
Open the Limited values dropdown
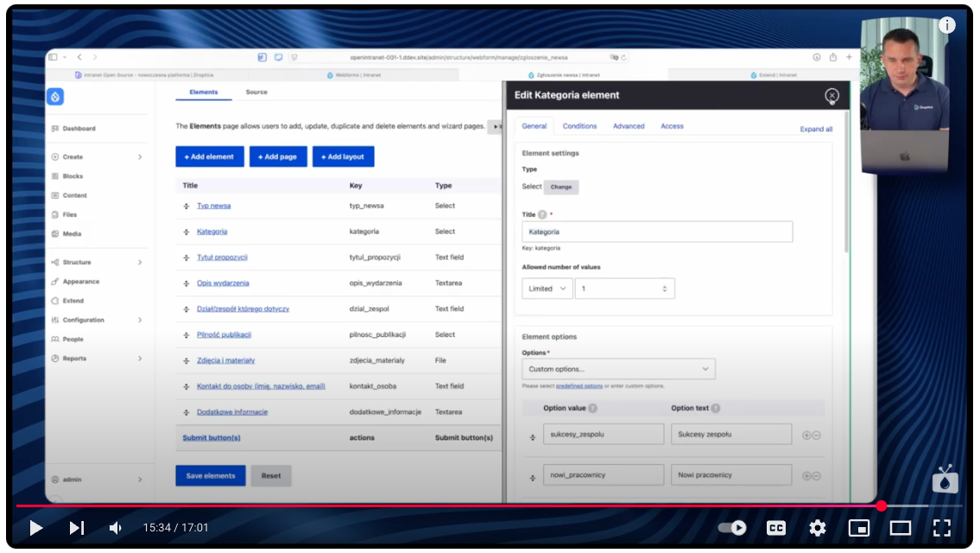pos(547,289)
